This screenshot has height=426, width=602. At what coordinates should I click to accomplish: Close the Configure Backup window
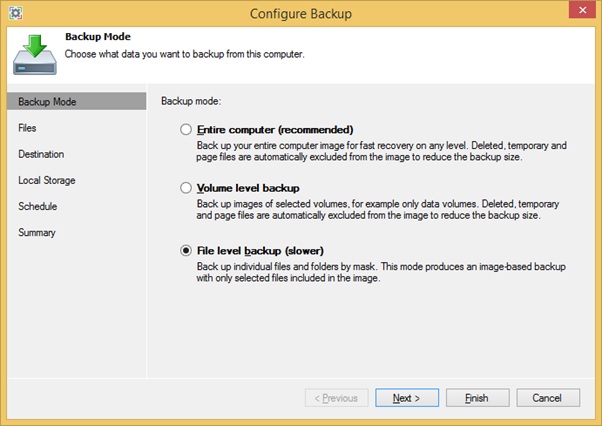[582, 10]
